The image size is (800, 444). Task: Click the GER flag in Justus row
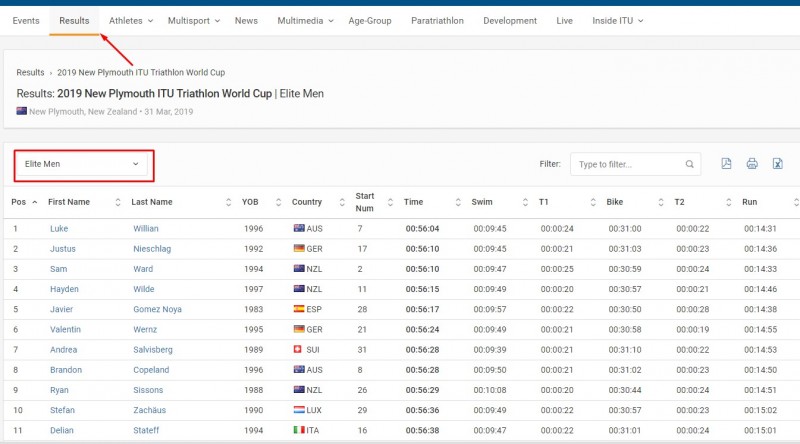pyautogui.click(x=299, y=248)
